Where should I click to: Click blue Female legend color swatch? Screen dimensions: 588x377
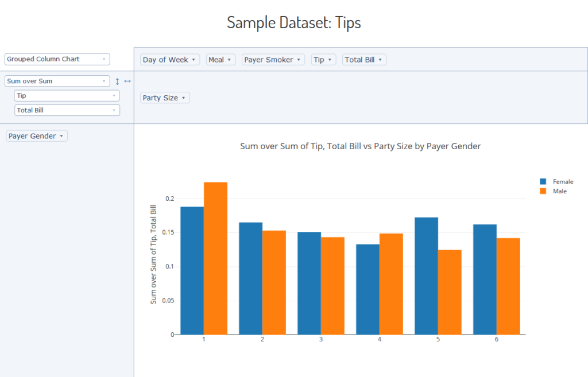point(543,181)
